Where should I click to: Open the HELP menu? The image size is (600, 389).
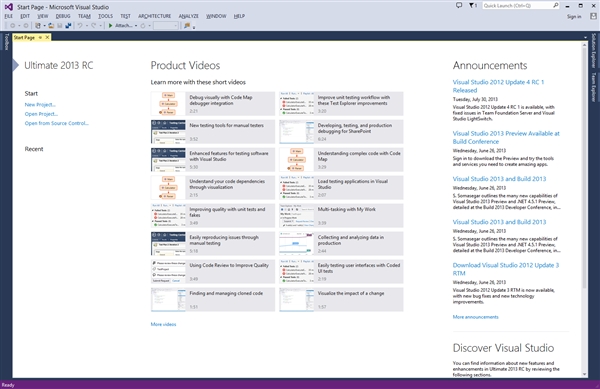(x=239, y=16)
